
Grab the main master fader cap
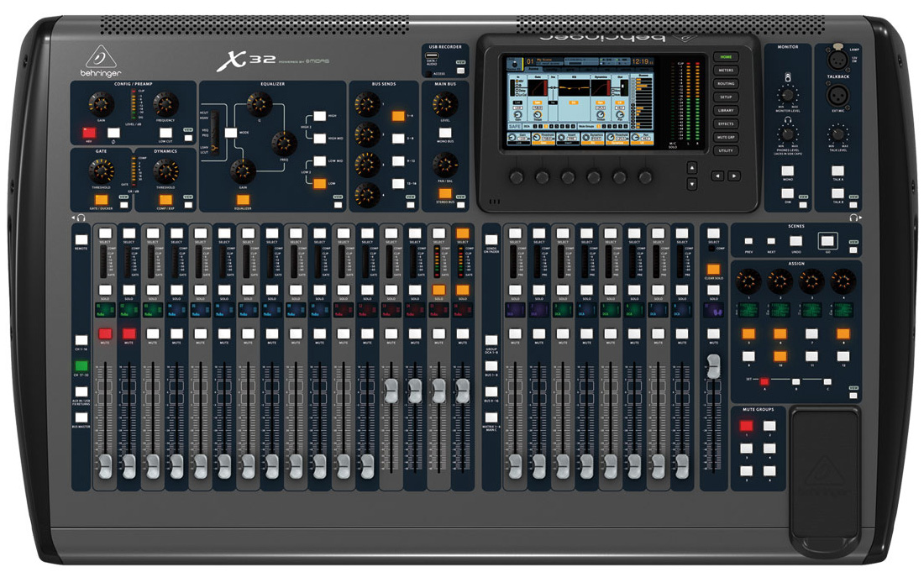pyautogui.click(x=714, y=366)
